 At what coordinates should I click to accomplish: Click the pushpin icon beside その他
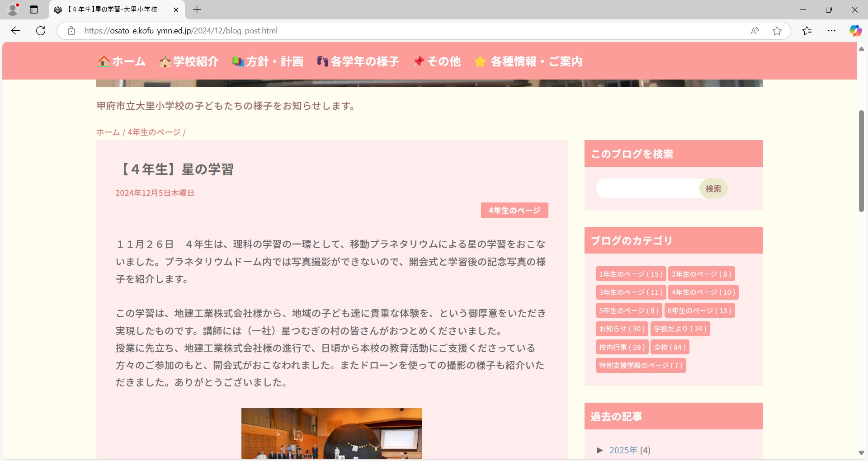click(x=419, y=61)
